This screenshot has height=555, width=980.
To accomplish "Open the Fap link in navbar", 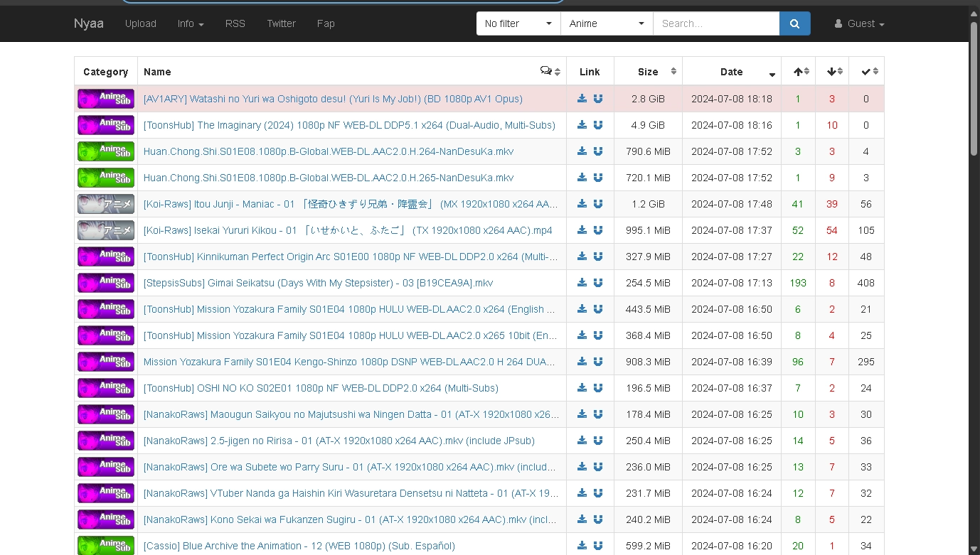I will point(326,23).
